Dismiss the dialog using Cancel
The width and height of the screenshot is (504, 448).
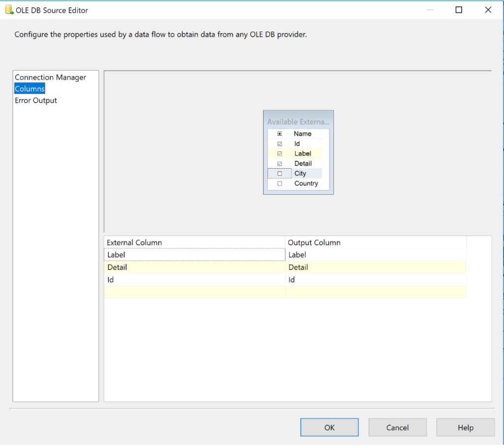coord(397,427)
